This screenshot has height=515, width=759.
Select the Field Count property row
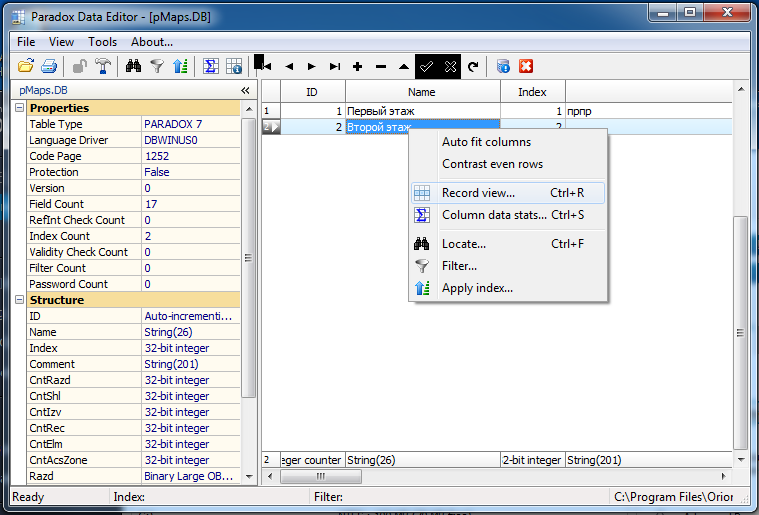coord(134,204)
